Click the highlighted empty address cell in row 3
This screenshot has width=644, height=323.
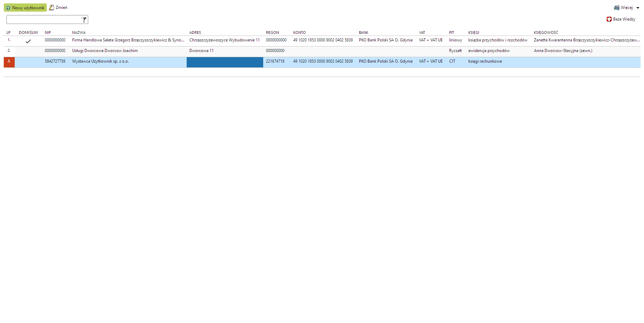(225, 62)
